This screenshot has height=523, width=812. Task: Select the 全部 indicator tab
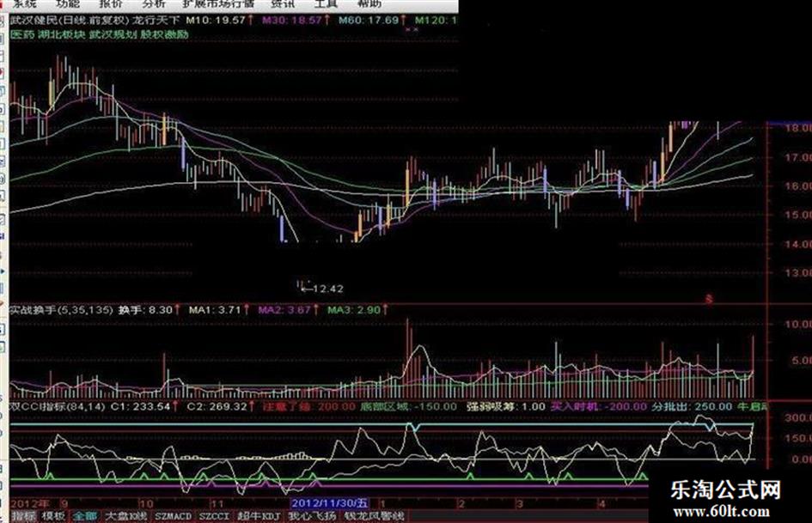click(84, 516)
